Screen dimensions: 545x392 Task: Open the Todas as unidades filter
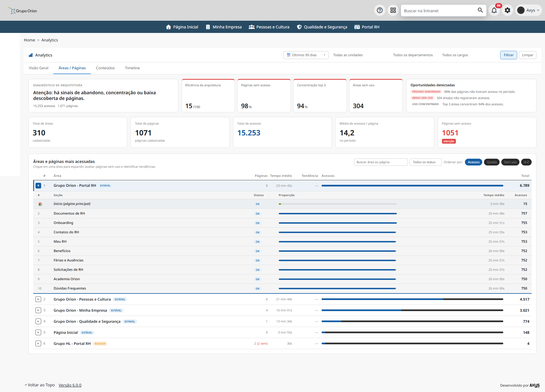tap(348, 55)
